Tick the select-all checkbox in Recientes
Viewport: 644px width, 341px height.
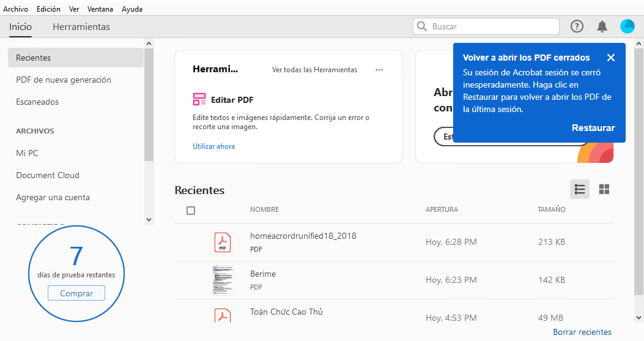click(x=191, y=211)
